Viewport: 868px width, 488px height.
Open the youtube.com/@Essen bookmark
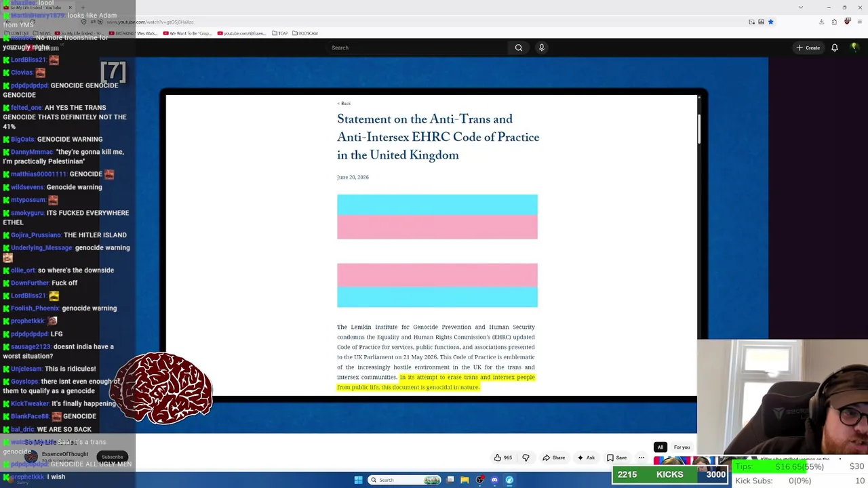tap(241, 33)
